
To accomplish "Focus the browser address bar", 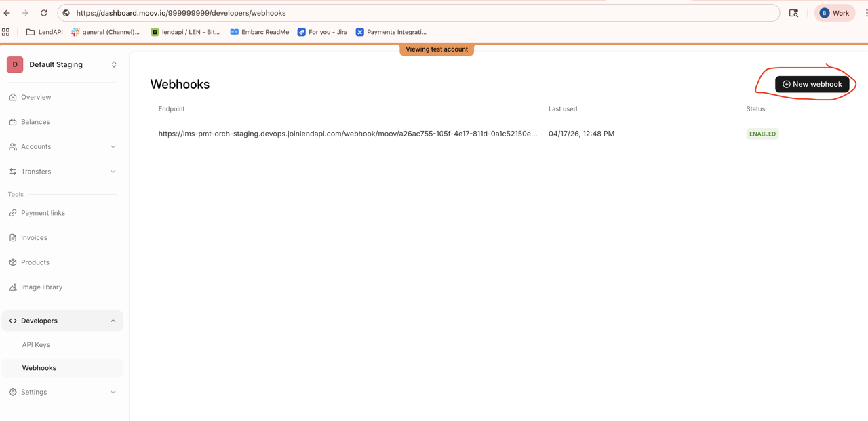I will 419,13.
